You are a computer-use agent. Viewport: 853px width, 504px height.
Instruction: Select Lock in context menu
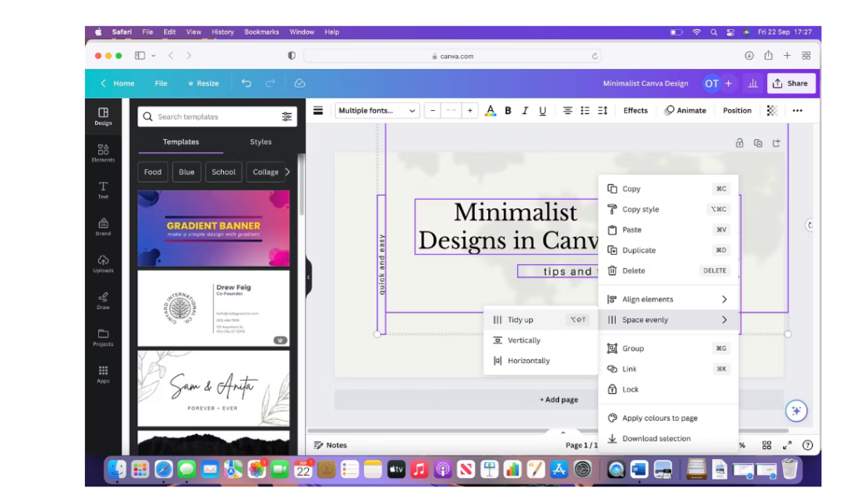tap(668, 389)
